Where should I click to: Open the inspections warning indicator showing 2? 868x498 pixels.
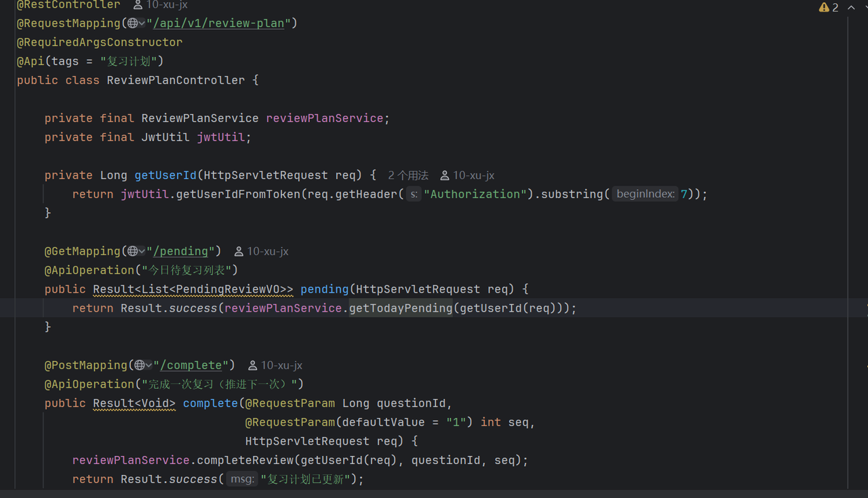click(x=829, y=7)
